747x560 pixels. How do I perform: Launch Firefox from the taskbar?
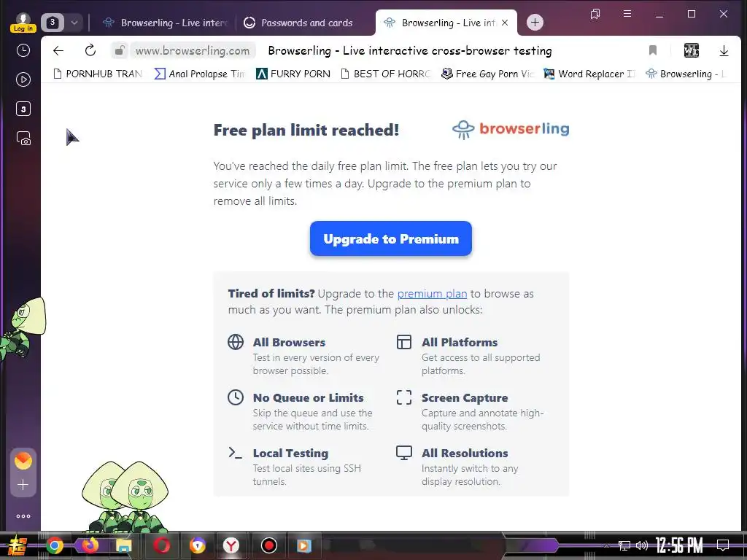(x=90, y=545)
